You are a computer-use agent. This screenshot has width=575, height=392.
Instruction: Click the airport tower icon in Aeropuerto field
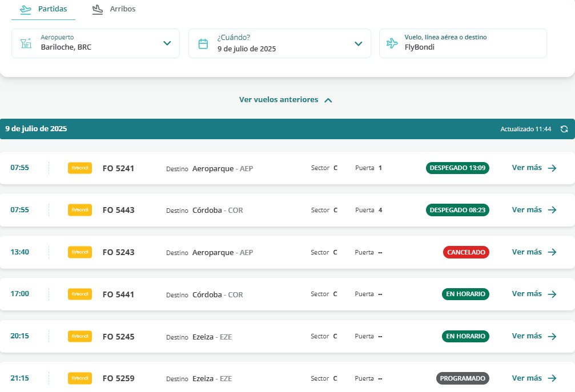coord(26,43)
